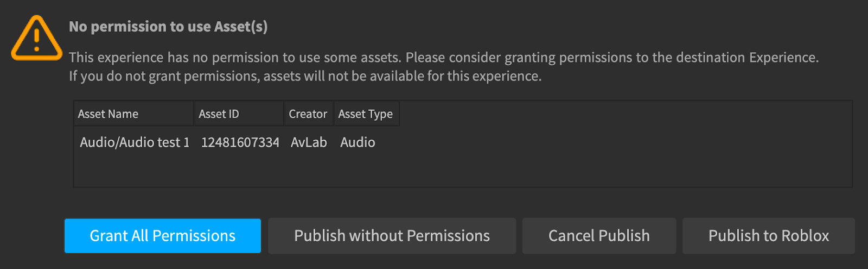This screenshot has height=269, width=868.
Task: Click Grant All Permissions button
Action: (163, 236)
